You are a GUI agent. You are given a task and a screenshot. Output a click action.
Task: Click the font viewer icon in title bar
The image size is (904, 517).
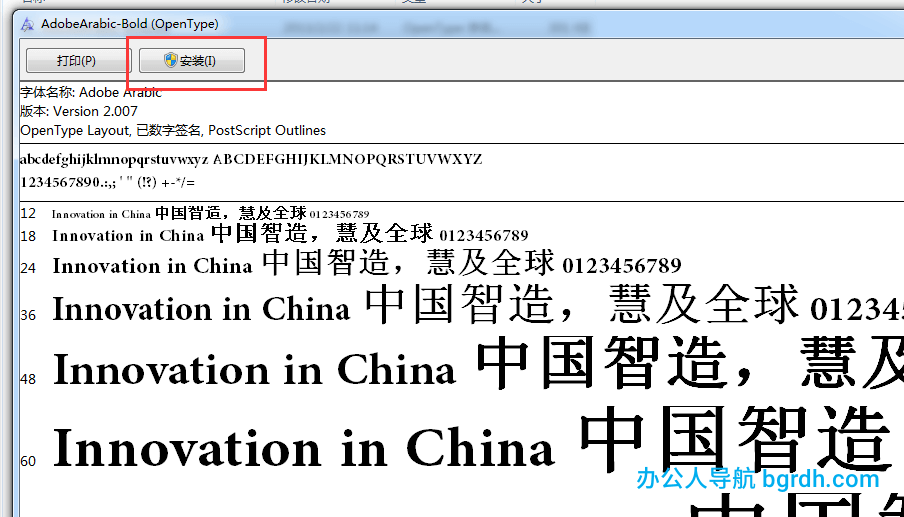[x=27, y=24]
